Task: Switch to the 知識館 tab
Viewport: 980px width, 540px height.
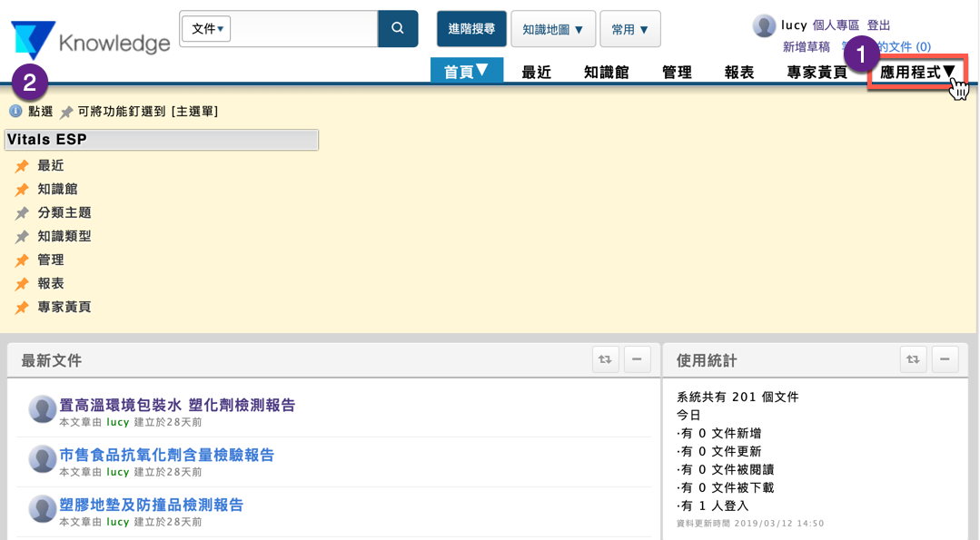Action: [606, 73]
